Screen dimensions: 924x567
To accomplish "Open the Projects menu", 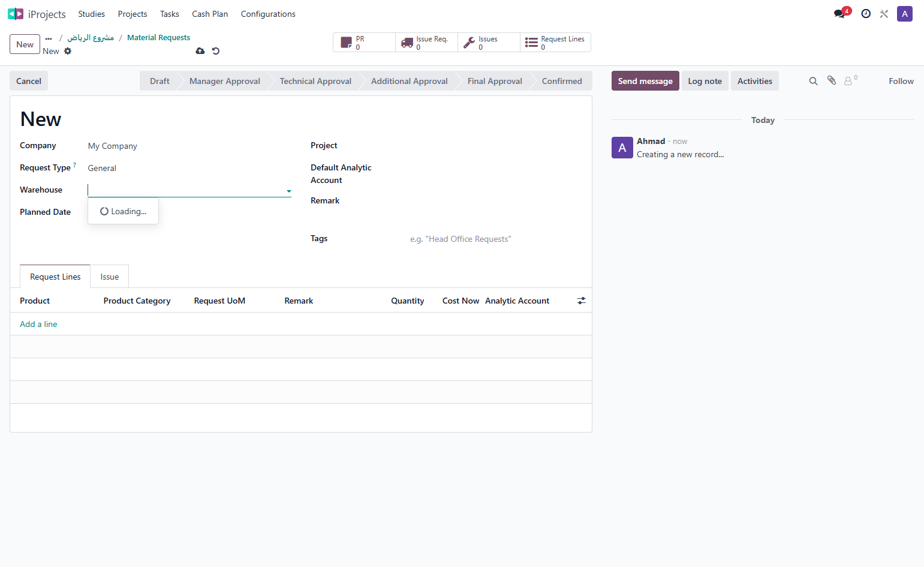I will click(133, 14).
